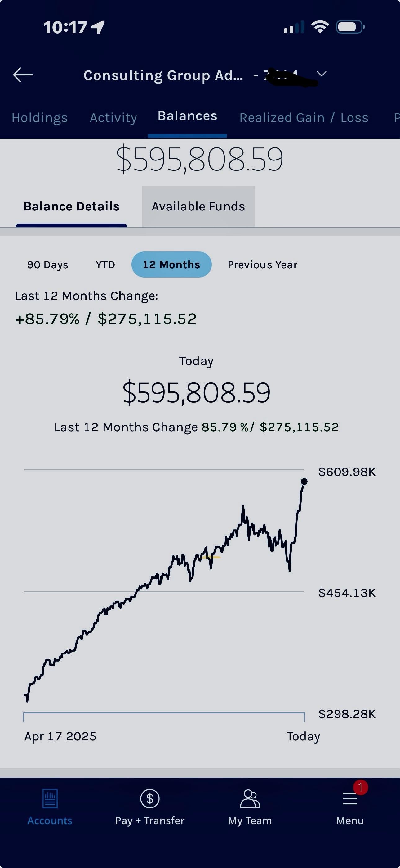Tap the chart range bar under graph
The width and height of the screenshot is (400, 868).
tap(164, 713)
